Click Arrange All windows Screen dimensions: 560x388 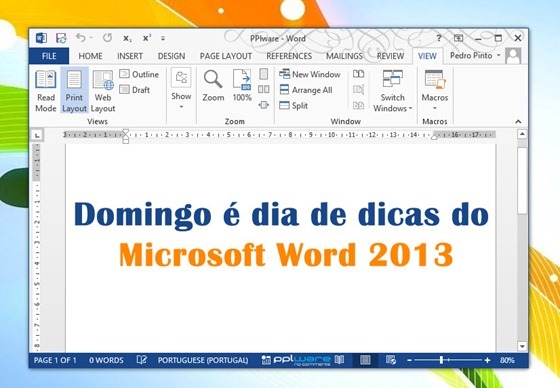(306, 90)
